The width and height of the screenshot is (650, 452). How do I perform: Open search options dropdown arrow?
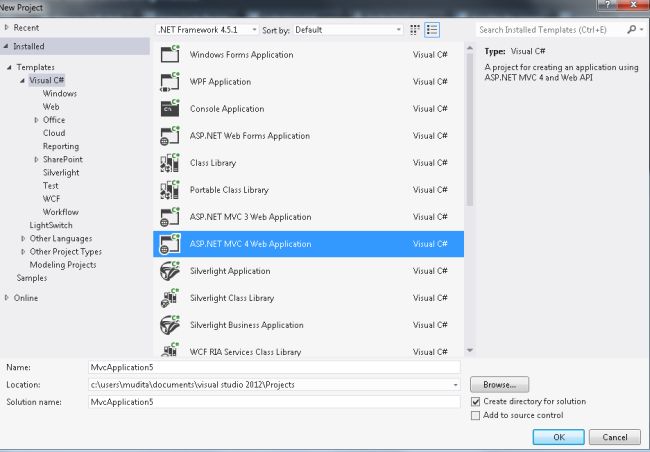[x=641, y=29]
